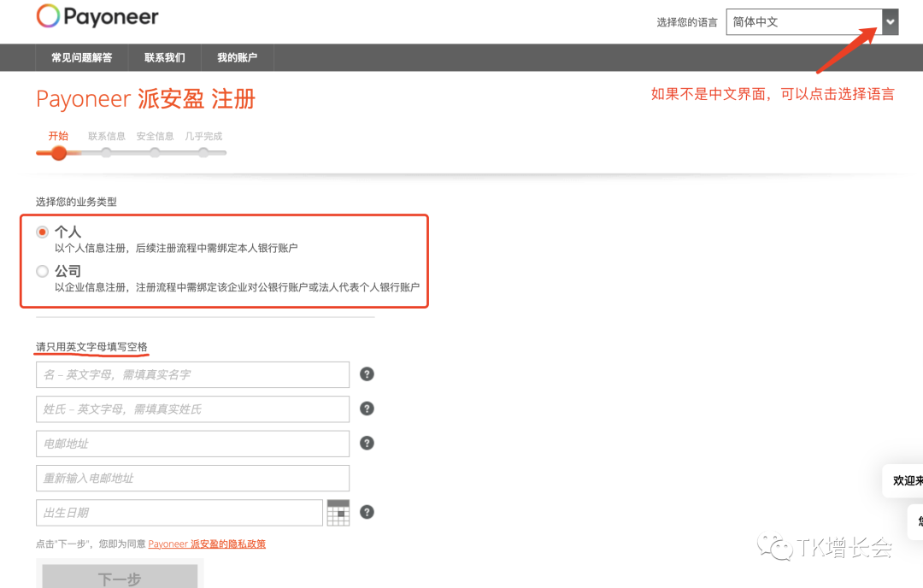Click help icon beside last name field

coord(367,409)
